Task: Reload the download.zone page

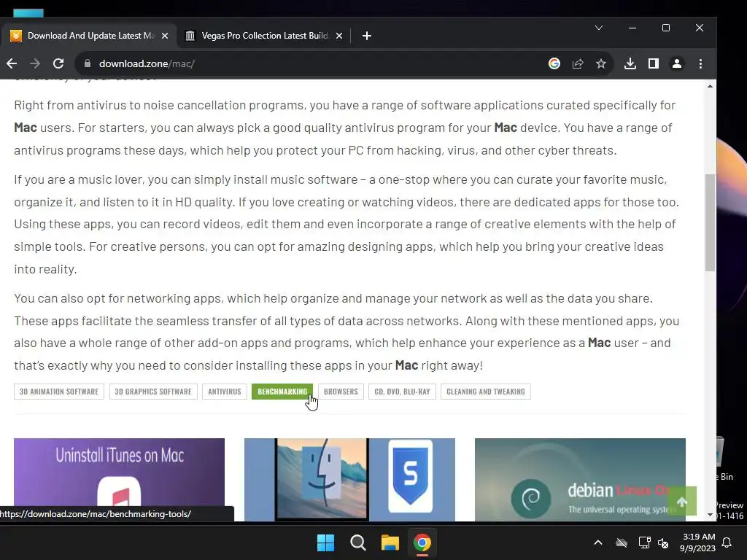Action: click(x=58, y=63)
